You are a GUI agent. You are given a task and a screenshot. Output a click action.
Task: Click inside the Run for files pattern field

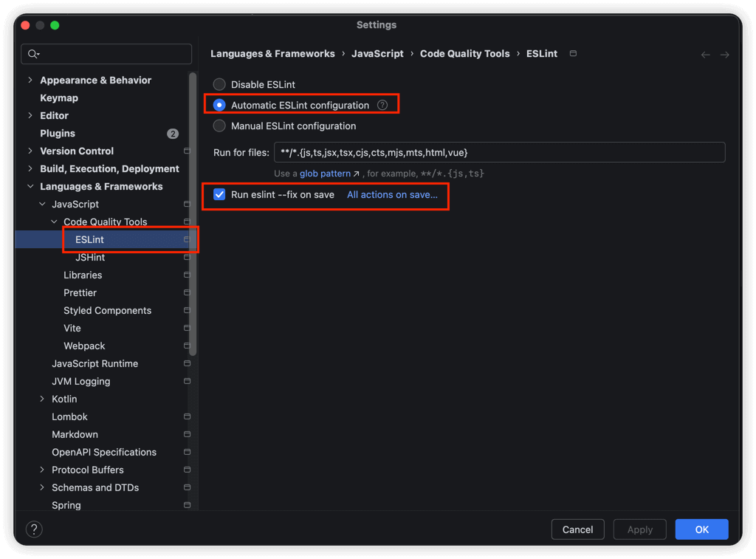click(x=480, y=152)
